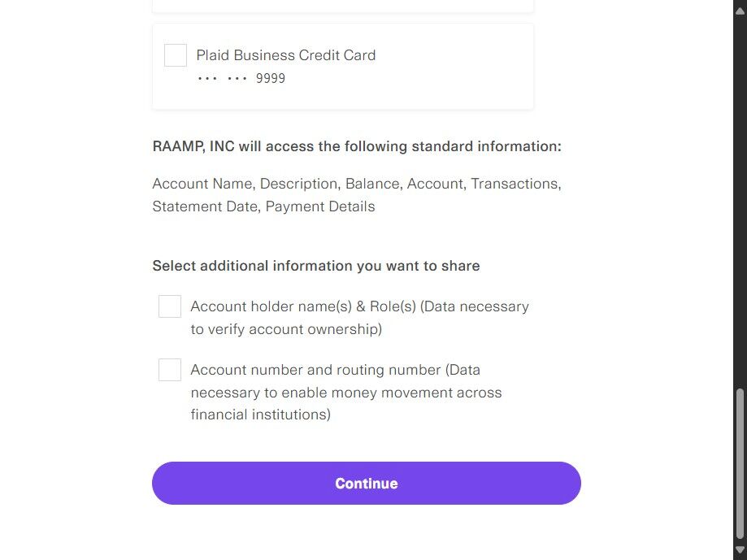Click the "Select additional information you want to share" heading

click(315, 266)
